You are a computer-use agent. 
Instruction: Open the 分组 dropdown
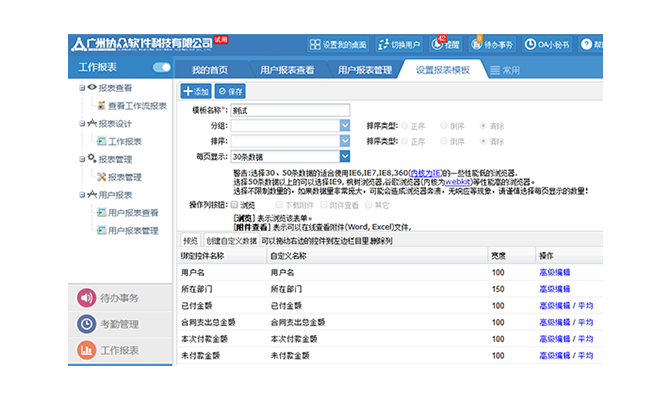pos(345,126)
